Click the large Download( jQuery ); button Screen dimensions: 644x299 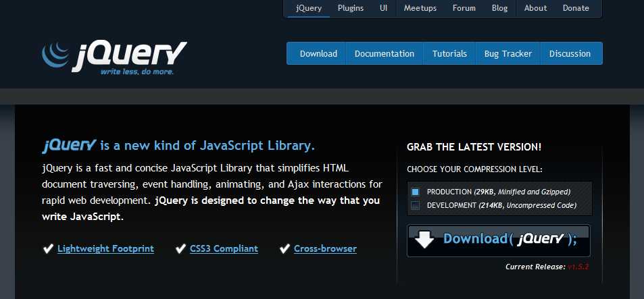pos(499,241)
